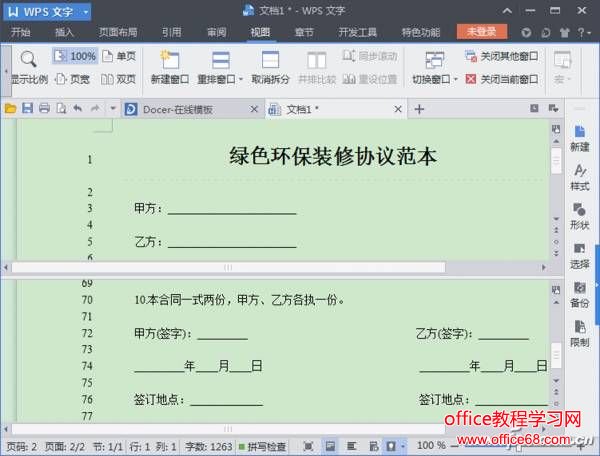Switch to 页宽 page width view
600x456 pixels.
(73, 79)
